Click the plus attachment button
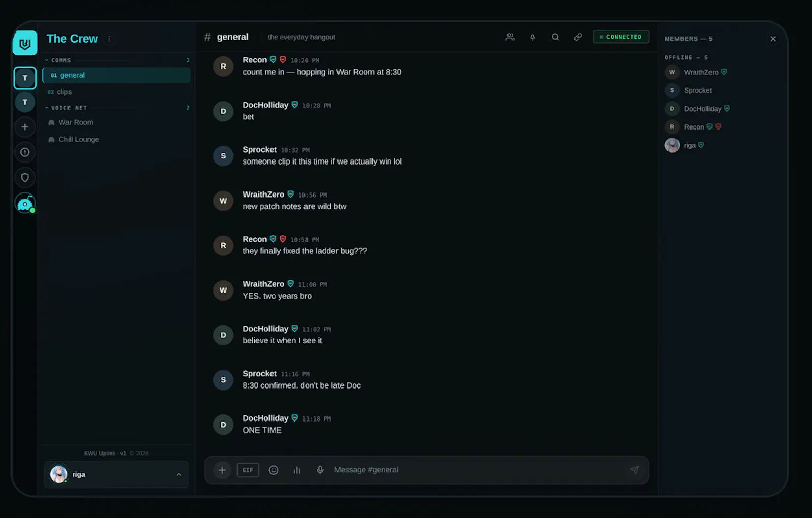The width and height of the screenshot is (812, 518). coord(222,470)
